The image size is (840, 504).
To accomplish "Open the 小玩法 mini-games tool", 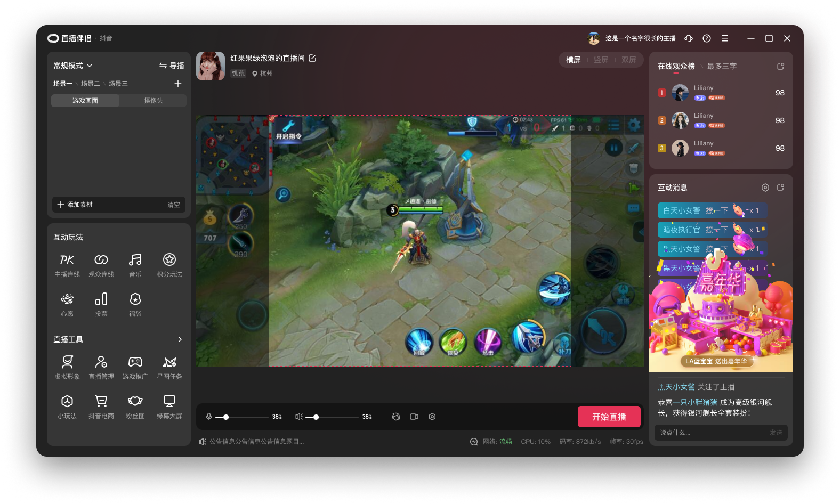I will click(67, 407).
